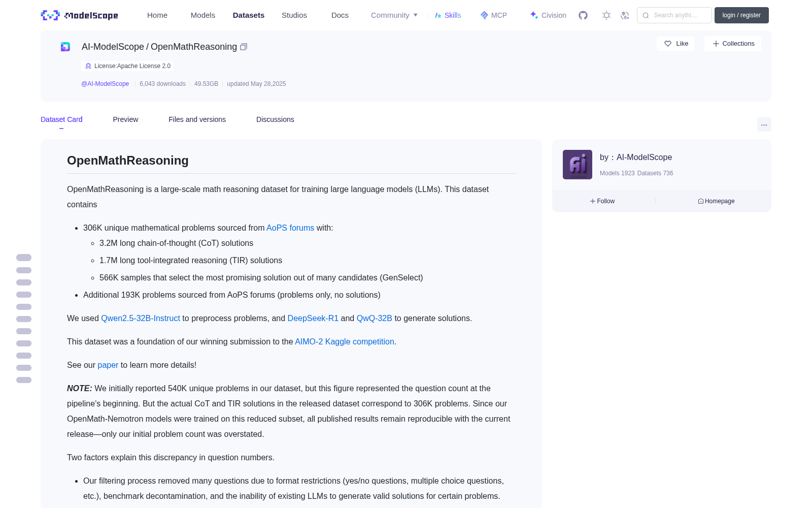Switch to the Preview tab
Image resolution: width=812 pixels, height=508 pixels.
tap(125, 119)
